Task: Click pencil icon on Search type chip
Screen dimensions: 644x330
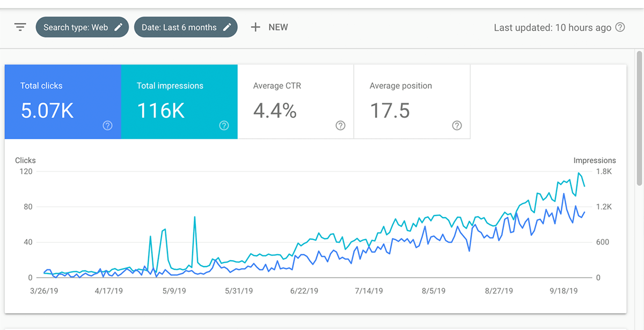Action: (x=119, y=27)
